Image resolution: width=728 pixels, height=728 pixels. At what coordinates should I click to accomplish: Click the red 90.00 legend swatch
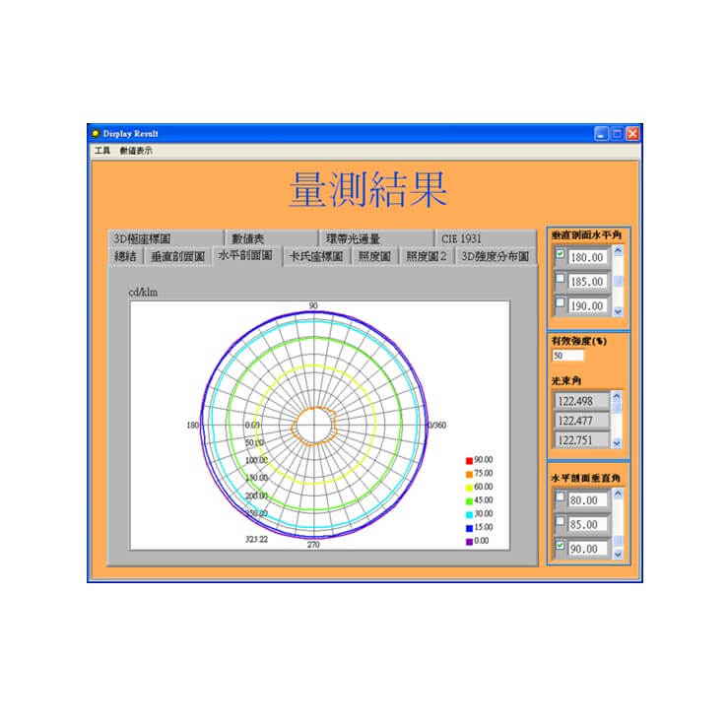[x=469, y=461]
